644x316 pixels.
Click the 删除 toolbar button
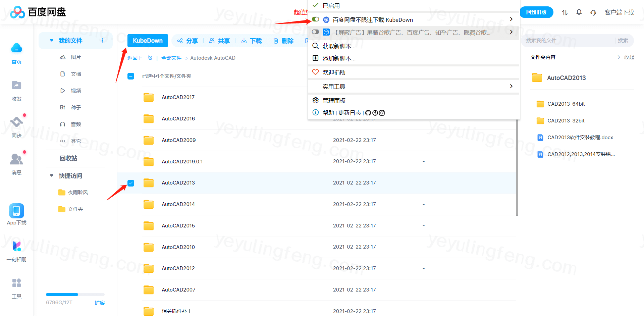283,41
